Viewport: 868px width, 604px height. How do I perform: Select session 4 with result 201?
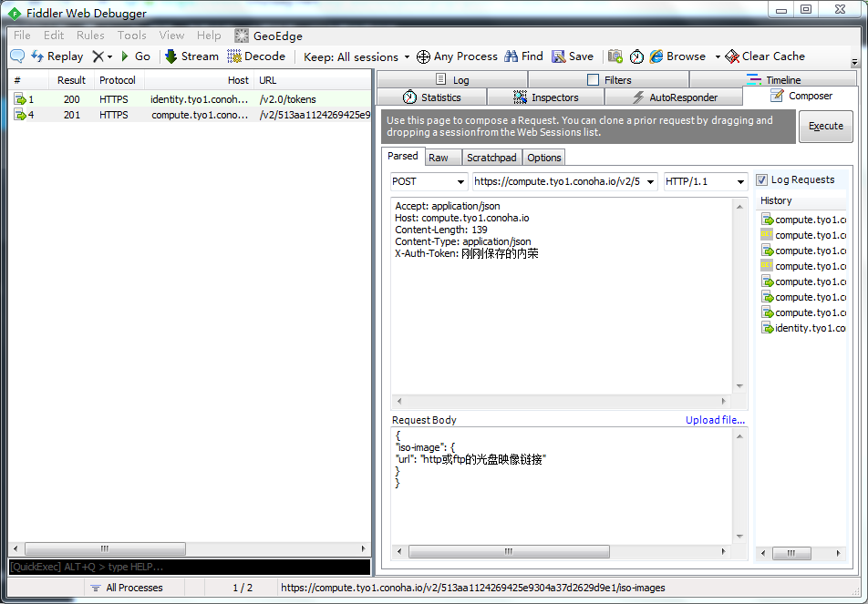(190, 115)
